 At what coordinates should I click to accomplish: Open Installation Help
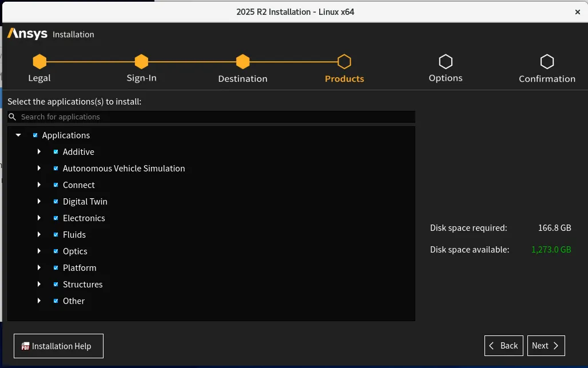tap(58, 346)
